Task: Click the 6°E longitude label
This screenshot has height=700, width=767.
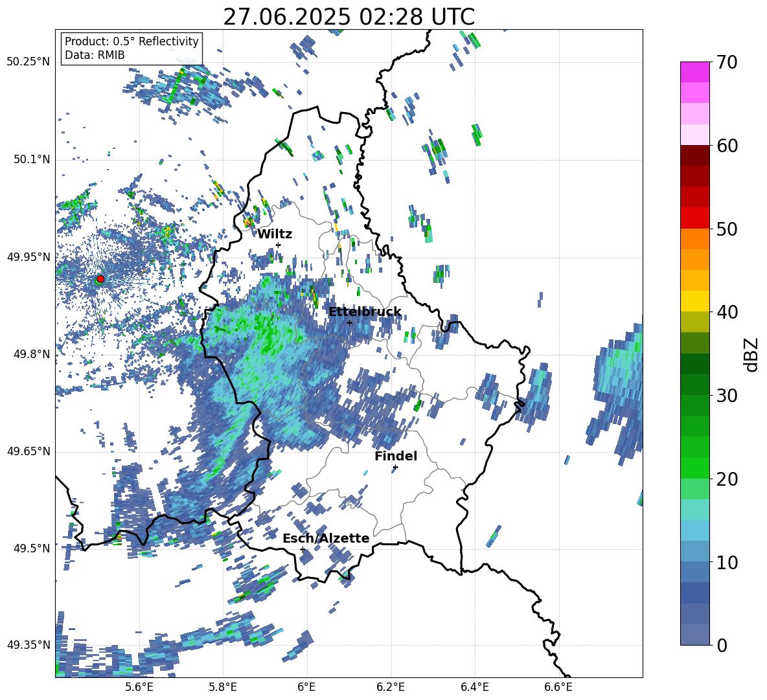Action: pos(306,687)
